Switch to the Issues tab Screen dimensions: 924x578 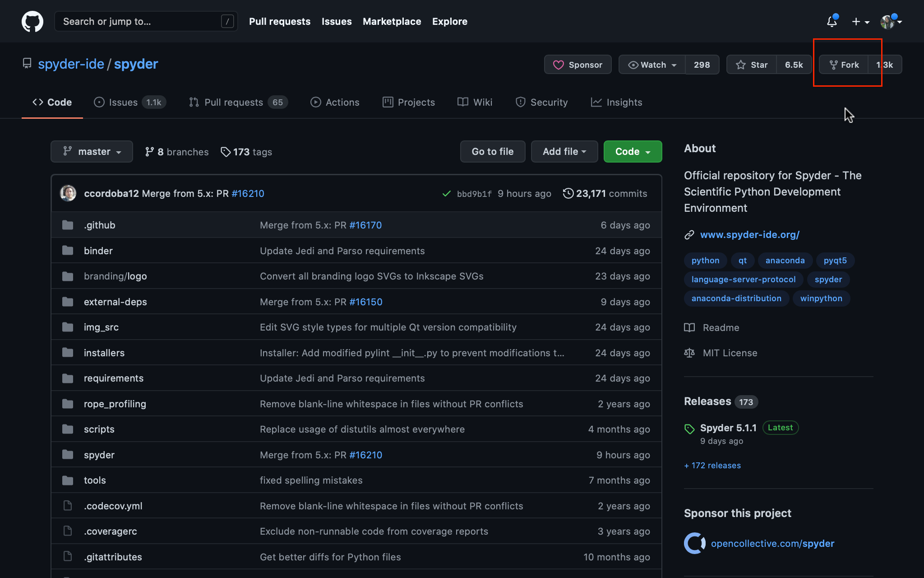pos(123,103)
